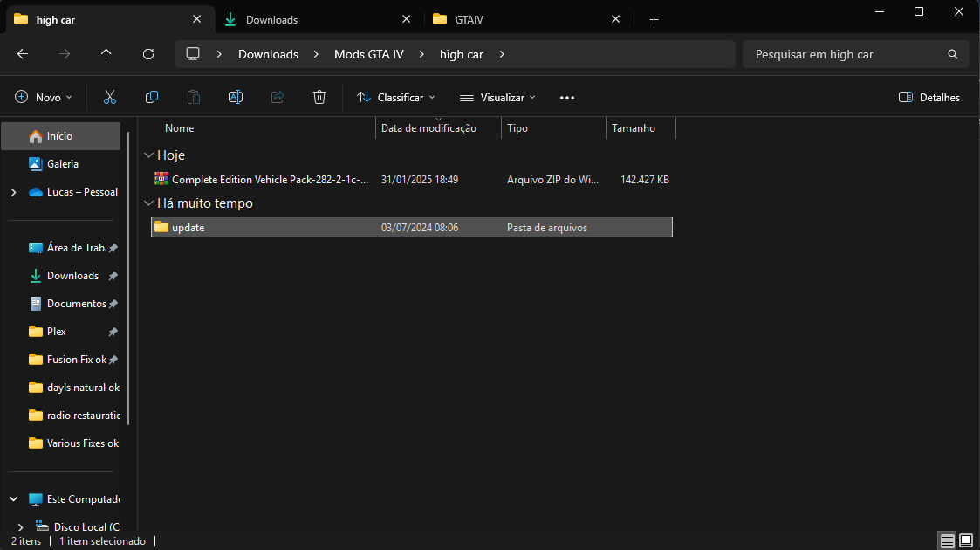The image size is (980, 550).
Task: Open the Classificar sort dropdown
Action: [395, 97]
